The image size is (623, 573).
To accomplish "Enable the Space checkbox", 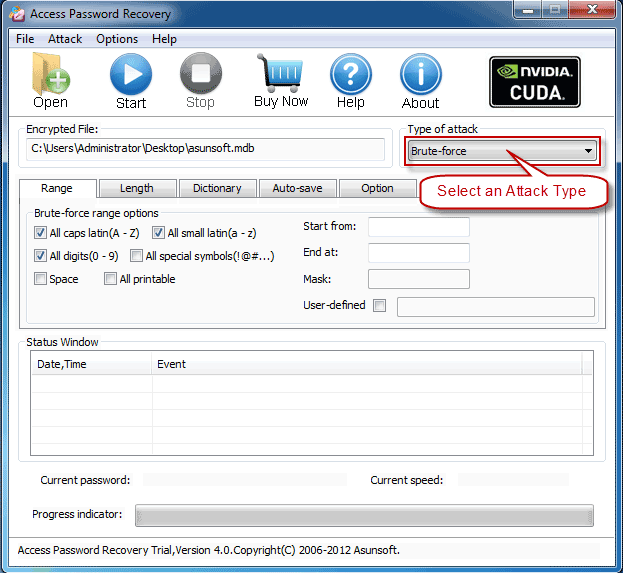I will [x=40, y=279].
